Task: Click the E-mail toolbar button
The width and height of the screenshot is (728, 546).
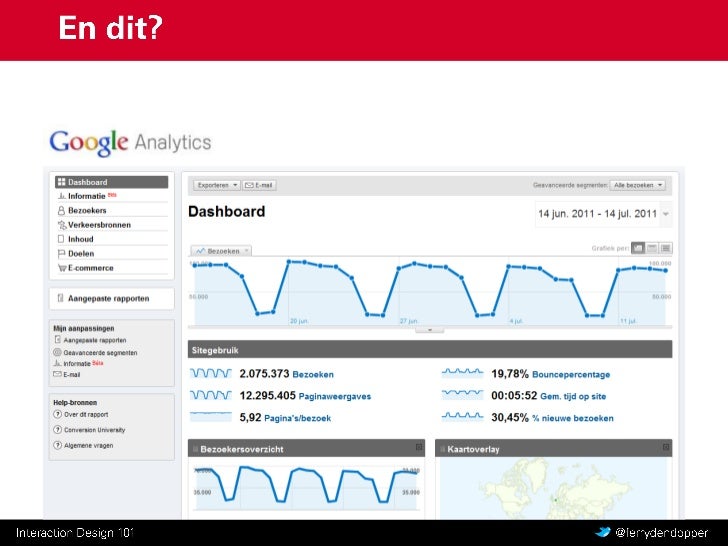Action: [x=259, y=185]
